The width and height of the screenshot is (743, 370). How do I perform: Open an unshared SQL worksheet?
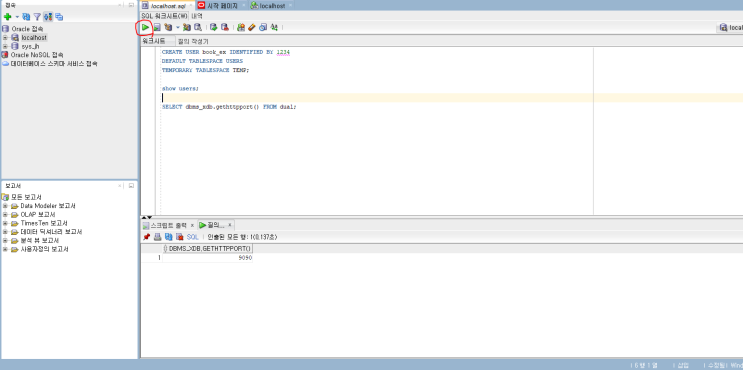tap(241, 27)
